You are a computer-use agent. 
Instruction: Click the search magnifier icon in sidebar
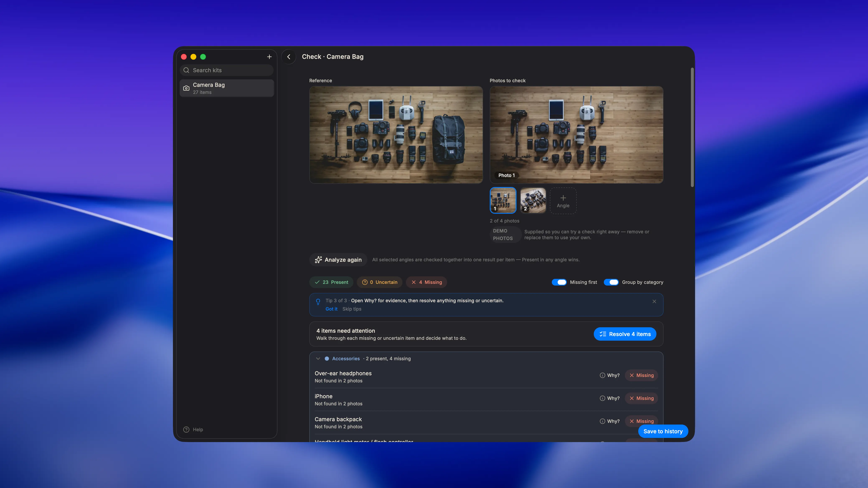point(186,70)
